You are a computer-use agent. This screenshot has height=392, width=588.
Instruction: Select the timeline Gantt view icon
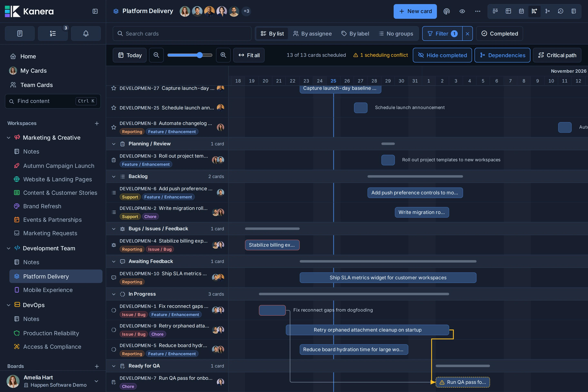pos(534,11)
